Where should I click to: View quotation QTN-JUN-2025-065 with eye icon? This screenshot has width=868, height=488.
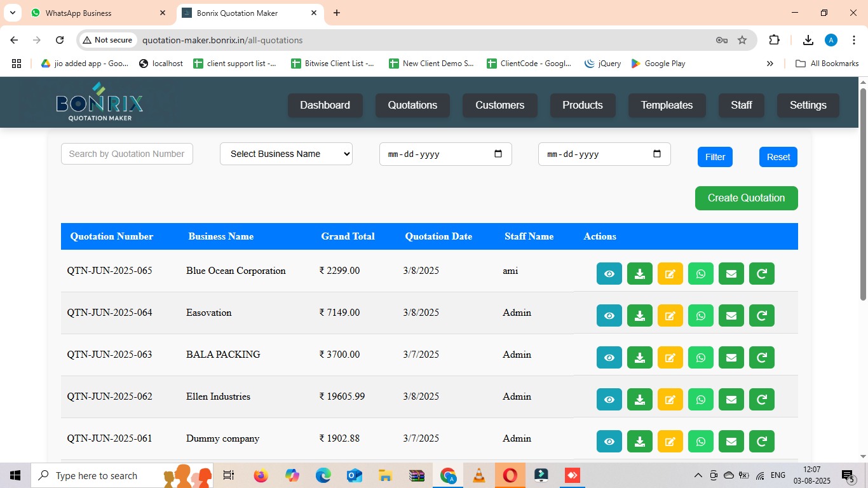(609, 274)
